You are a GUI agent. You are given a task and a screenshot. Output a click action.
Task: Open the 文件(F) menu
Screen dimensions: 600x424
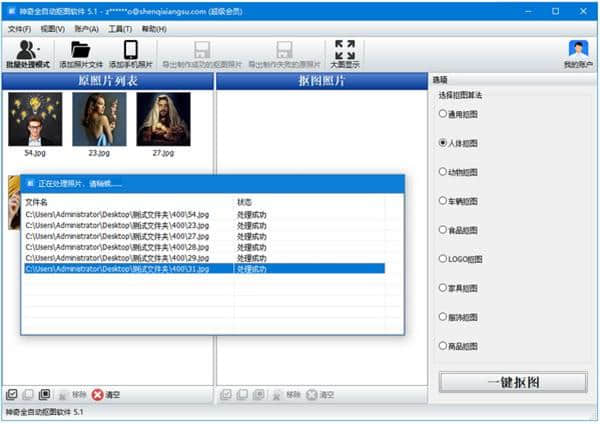[x=19, y=29]
